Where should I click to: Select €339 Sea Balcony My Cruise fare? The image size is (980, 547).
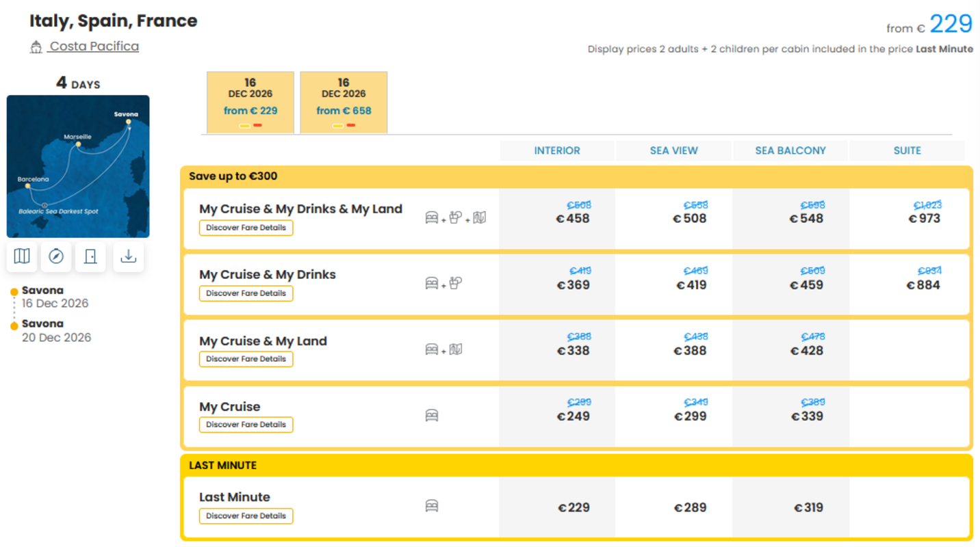(x=807, y=416)
